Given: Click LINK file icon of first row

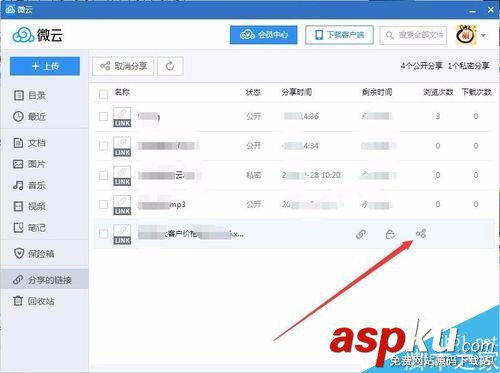Looking at the screenshot, I should pos(122,117).
